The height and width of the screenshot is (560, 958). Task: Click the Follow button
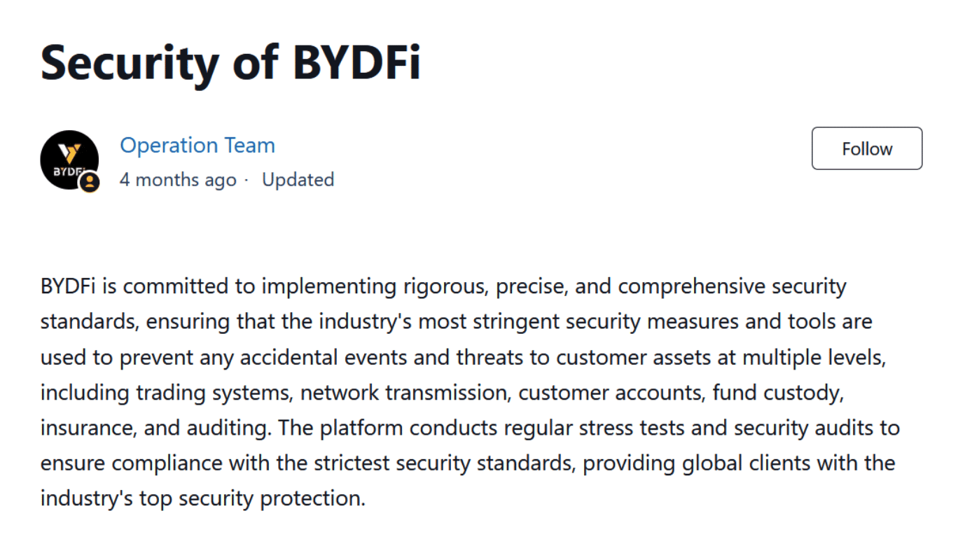click(867, 148)
